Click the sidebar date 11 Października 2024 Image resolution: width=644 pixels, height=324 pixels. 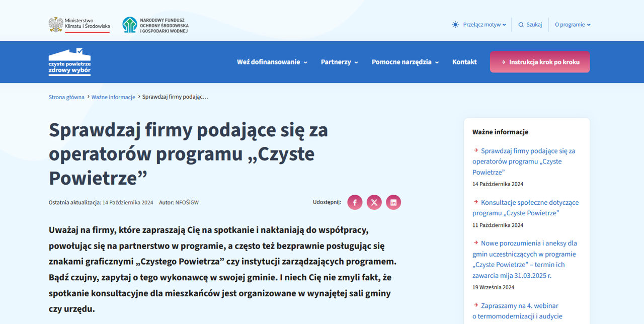498,225
